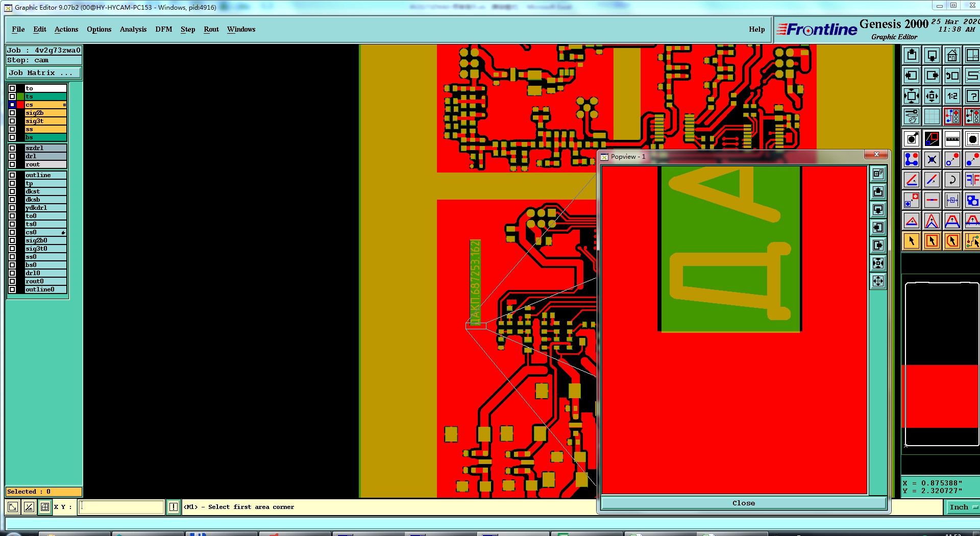Click the X Y coordinate input field
980x536 pixels.
[121, 507]
